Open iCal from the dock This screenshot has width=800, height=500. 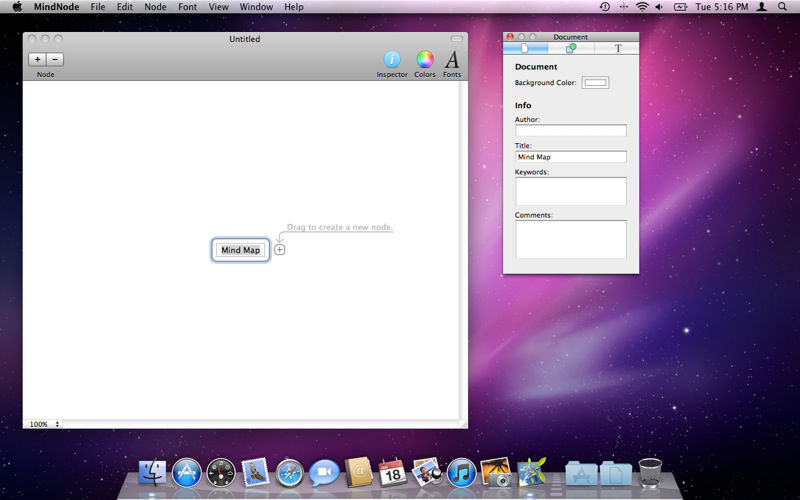coord(392,472)
